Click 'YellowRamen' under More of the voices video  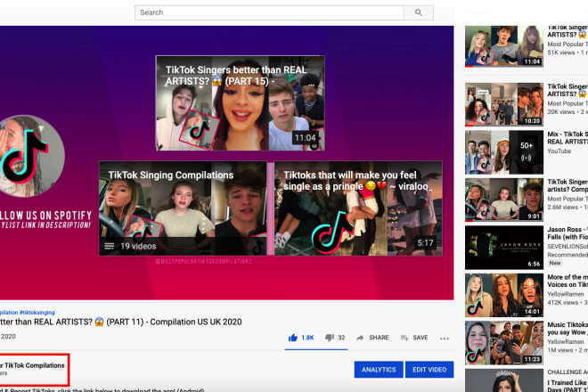[x=566, y=294]
